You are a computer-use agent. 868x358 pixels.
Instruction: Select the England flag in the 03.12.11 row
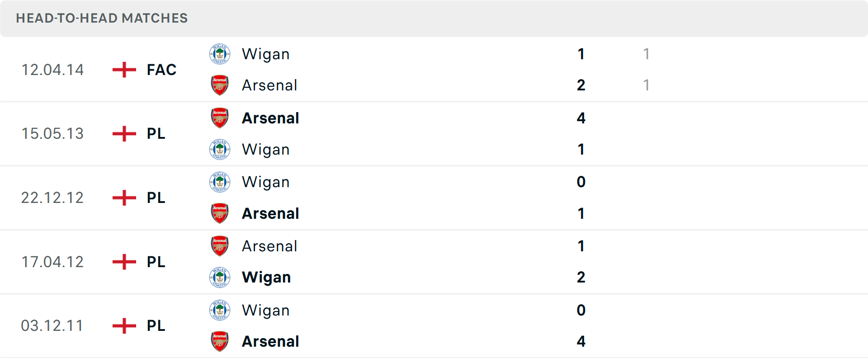(x=123, y=325)
